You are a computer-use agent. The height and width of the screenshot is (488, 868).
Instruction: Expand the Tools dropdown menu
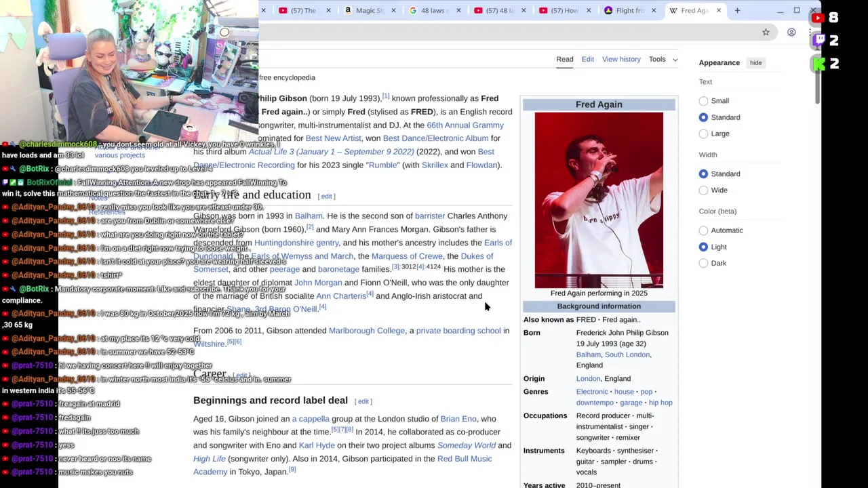(663, 59)
